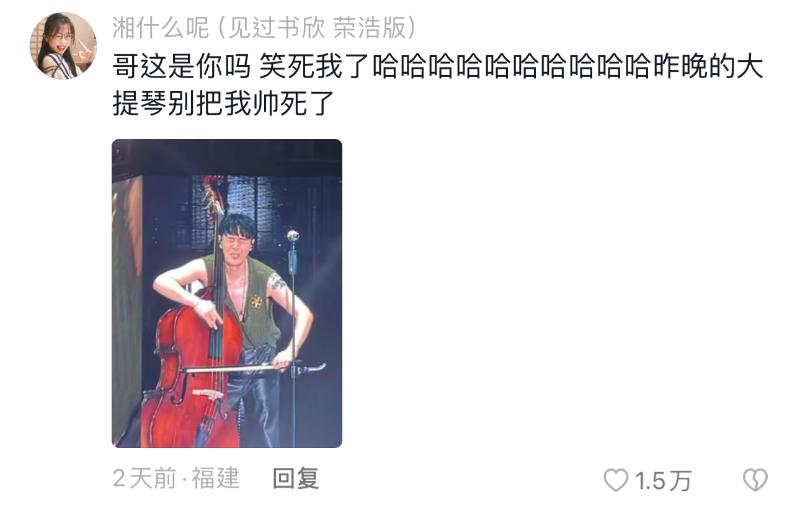Click the cello bow in the photo
This screenshot has width=800, height=515.
coord(255,369)
